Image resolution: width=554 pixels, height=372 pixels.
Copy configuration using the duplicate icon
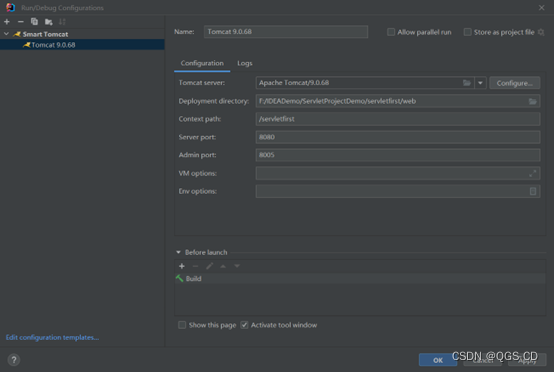tap(34, 22)
